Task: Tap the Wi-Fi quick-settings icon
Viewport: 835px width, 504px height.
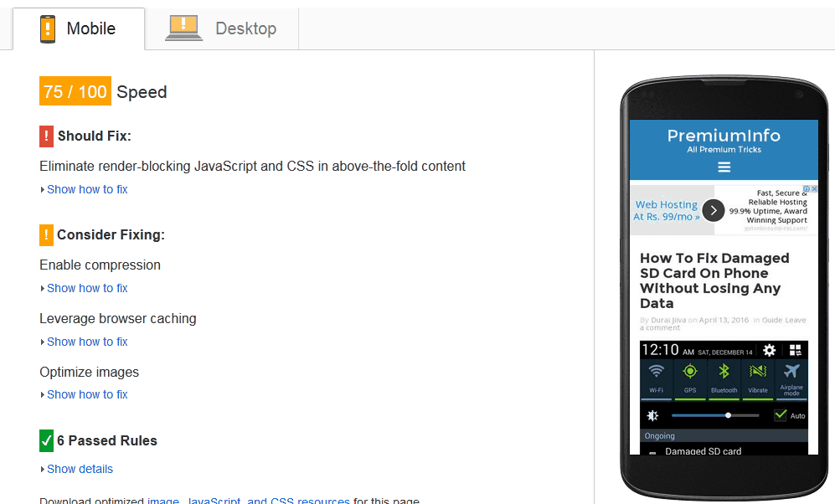Action: tap(657, 373)
